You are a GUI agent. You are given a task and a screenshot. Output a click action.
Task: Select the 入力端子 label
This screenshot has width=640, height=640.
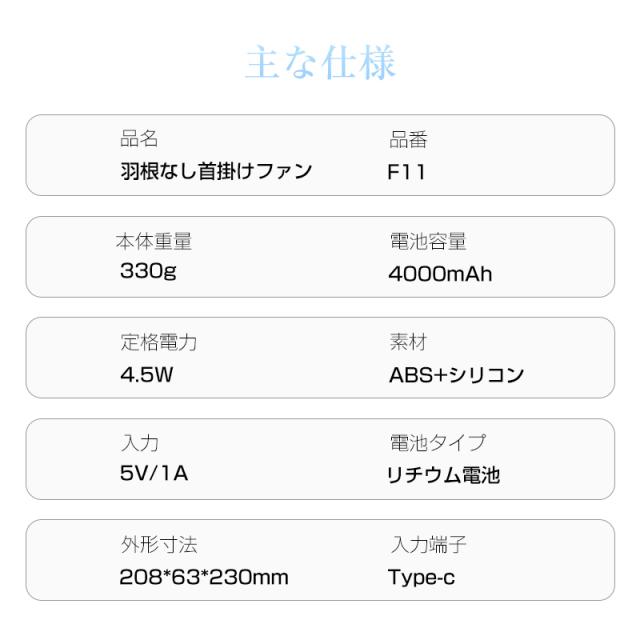click(427, 545)
